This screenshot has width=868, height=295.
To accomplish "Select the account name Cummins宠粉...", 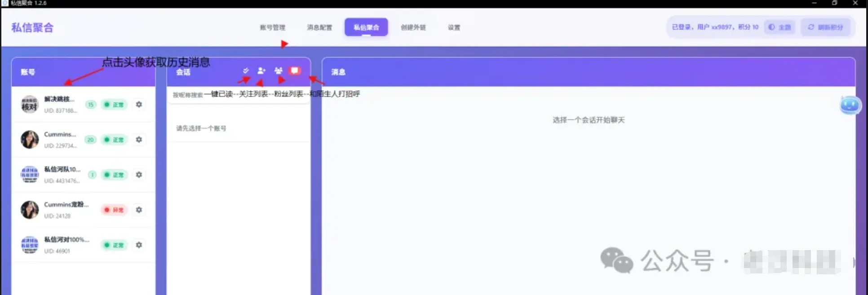I will click(x=66, y=204).
